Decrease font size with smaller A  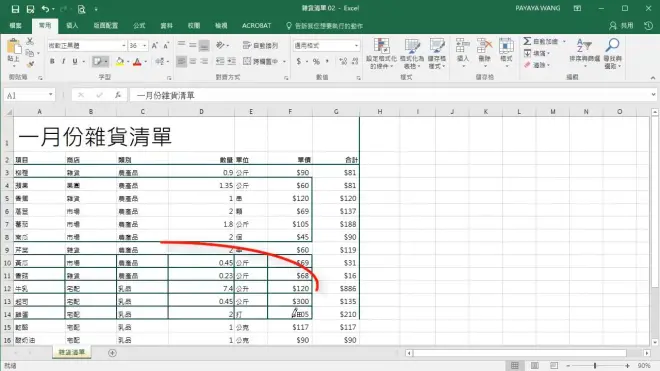166,45
